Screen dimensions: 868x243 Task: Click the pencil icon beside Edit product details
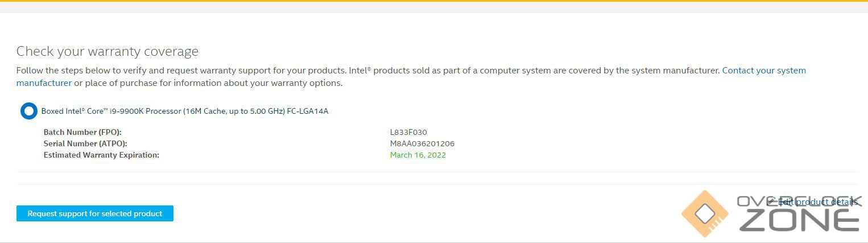771,201
